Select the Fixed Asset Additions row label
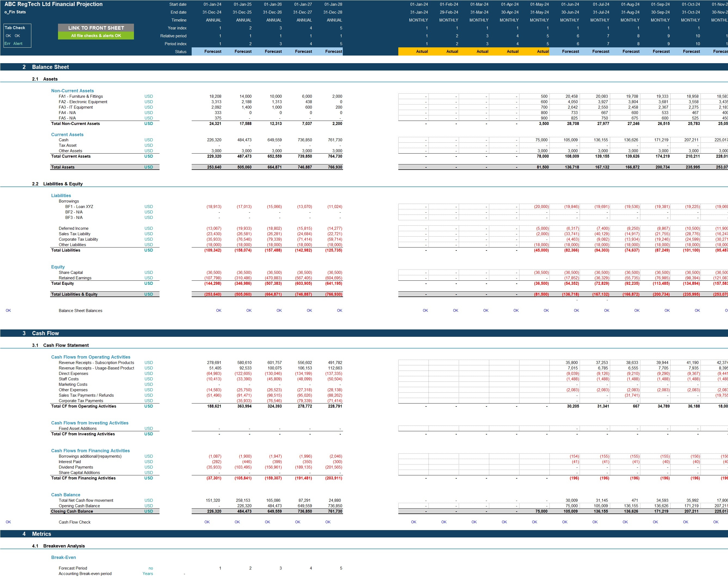 78,429
